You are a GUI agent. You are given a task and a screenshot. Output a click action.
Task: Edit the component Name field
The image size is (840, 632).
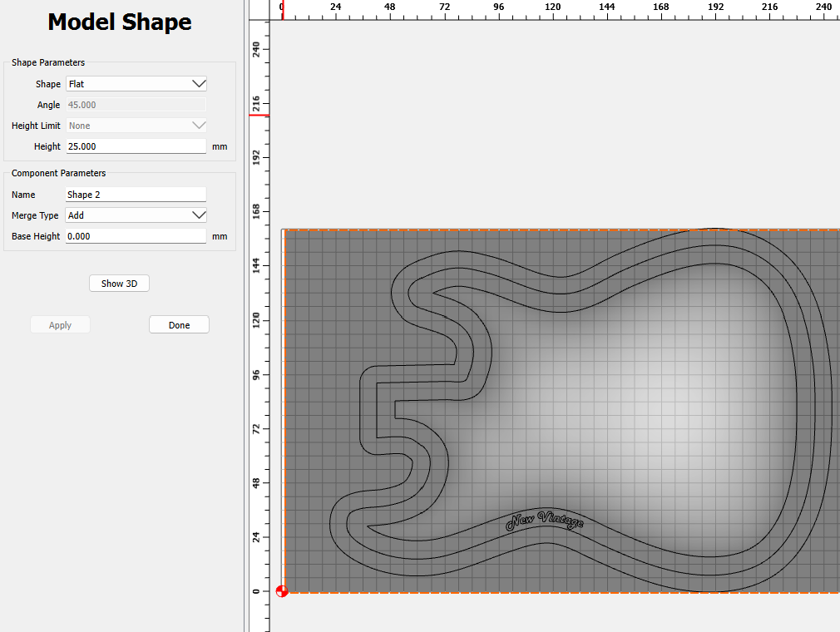click(136, 195)
